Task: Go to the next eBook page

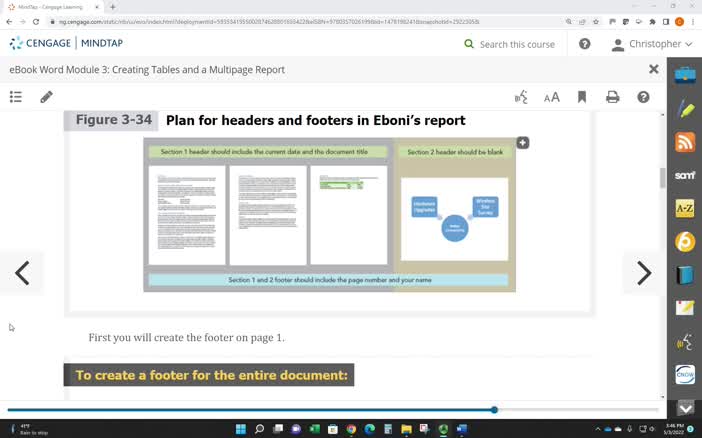Action: pyautogui.click(x=644, y=273)
